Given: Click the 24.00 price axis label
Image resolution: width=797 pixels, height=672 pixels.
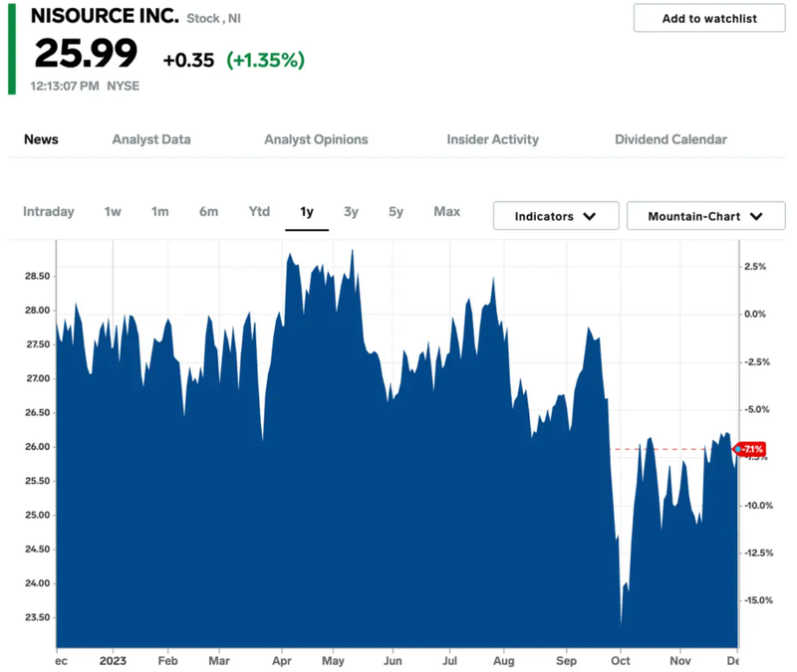Looking at the screenshot, I should [x=38, y=583].
